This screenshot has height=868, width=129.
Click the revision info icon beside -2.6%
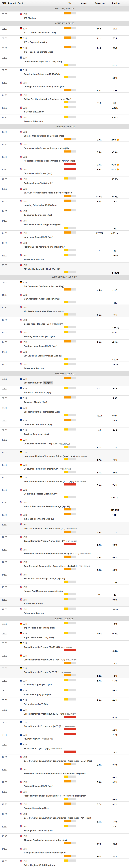click(118, 139)
